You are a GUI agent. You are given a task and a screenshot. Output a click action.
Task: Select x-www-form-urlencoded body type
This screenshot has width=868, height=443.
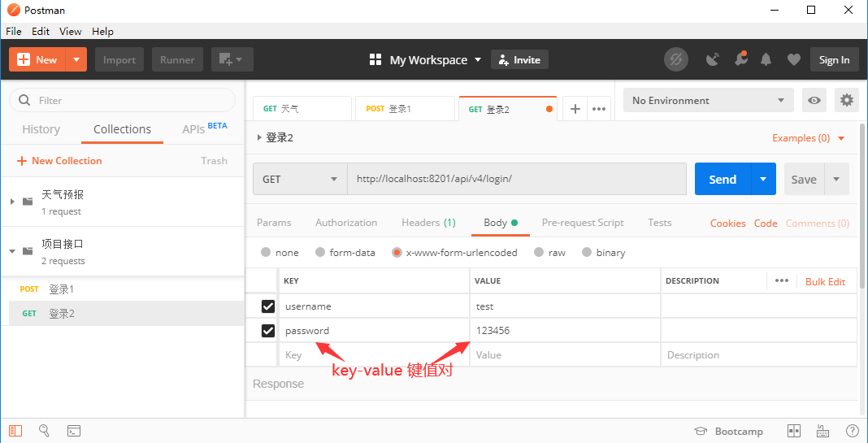(397, 253)
